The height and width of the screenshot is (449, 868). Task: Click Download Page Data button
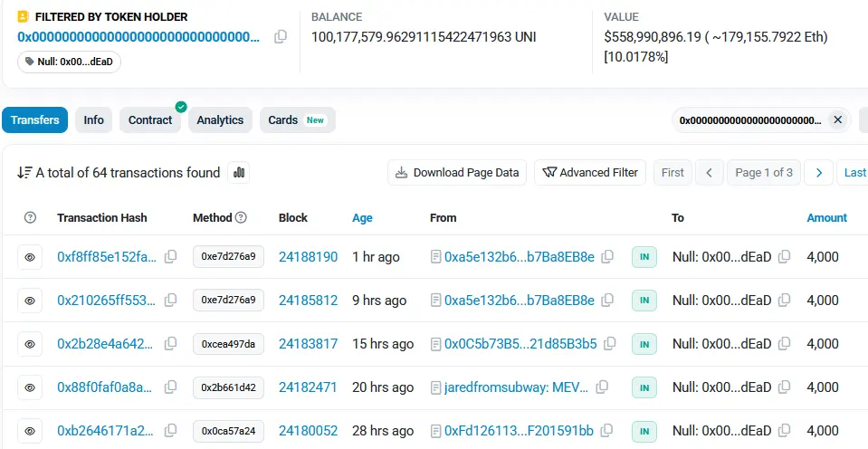pyautogui.click(x=457, y=173)
